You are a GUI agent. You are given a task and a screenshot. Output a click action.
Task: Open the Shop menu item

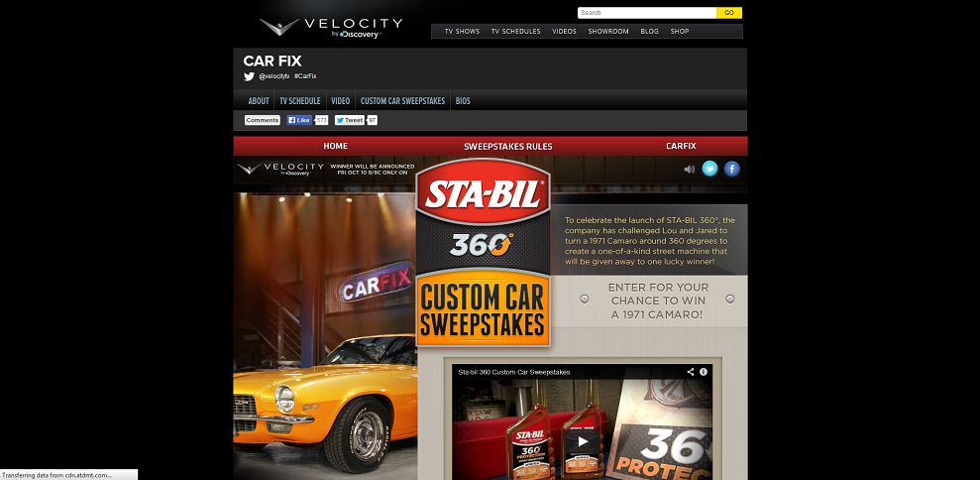[680, 32]
